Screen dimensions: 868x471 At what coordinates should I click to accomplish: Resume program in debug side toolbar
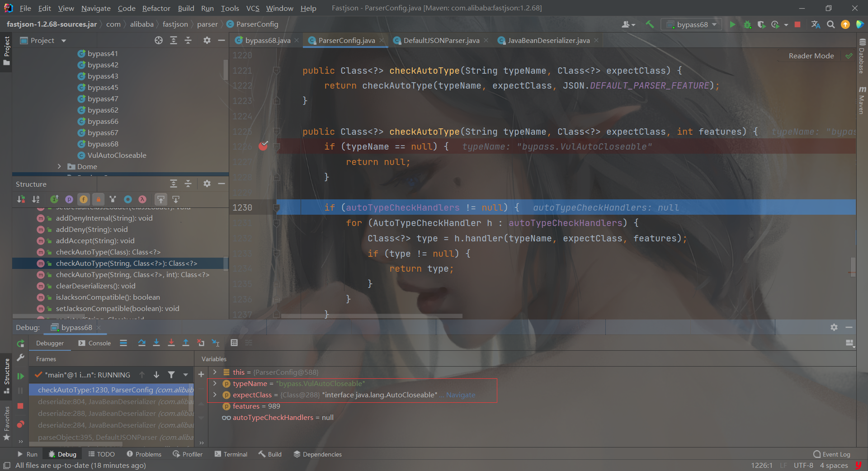click(x=20, y=376)
